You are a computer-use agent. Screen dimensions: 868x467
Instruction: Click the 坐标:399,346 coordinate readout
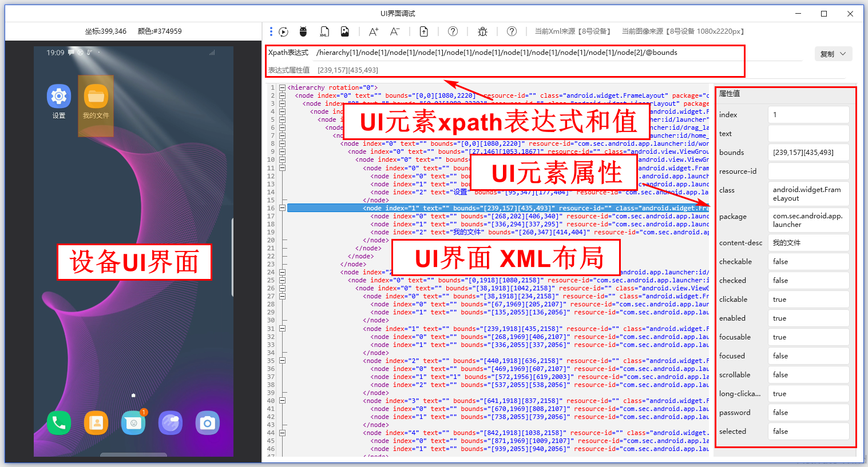106,31
